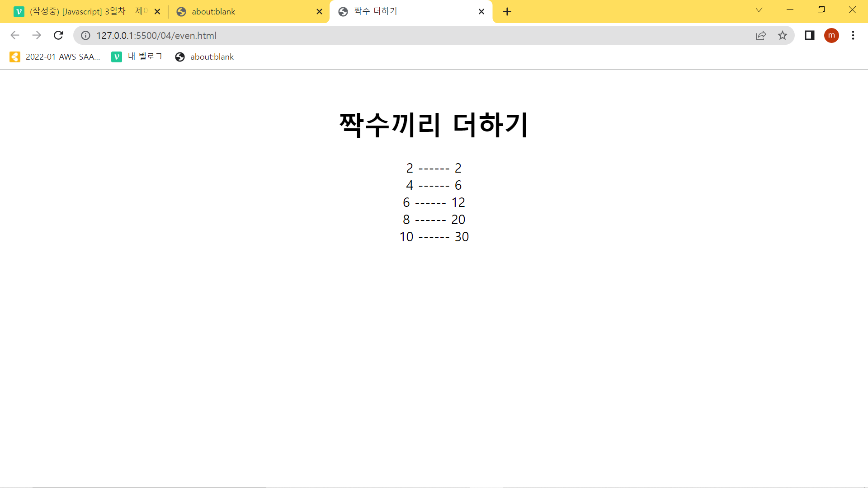The image size is (868, 488).
Task: Click the site information icon in the address bar
Action: click(85, 35)
